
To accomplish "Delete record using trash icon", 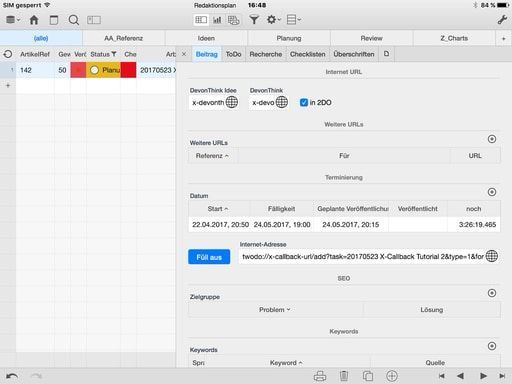I will 344,376.
